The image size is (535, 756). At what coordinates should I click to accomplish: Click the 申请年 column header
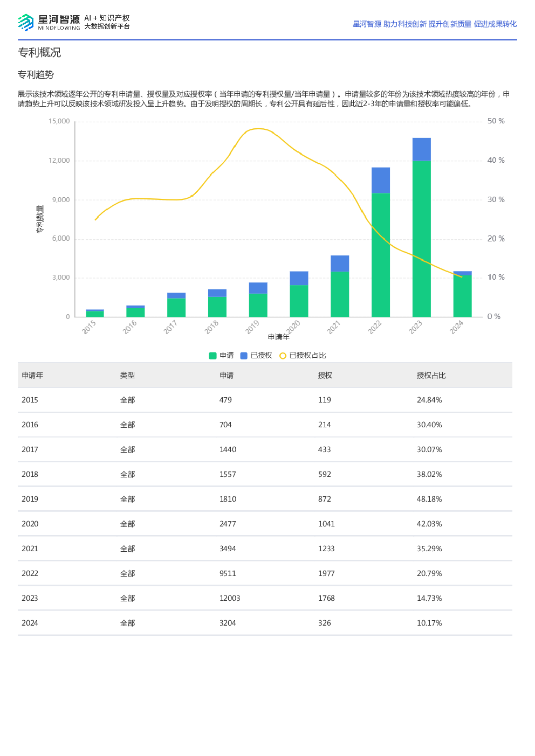click(x=32, y=376)
